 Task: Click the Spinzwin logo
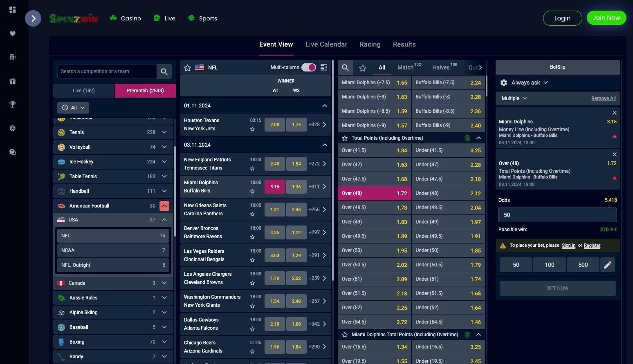click(x=74, y=18)
